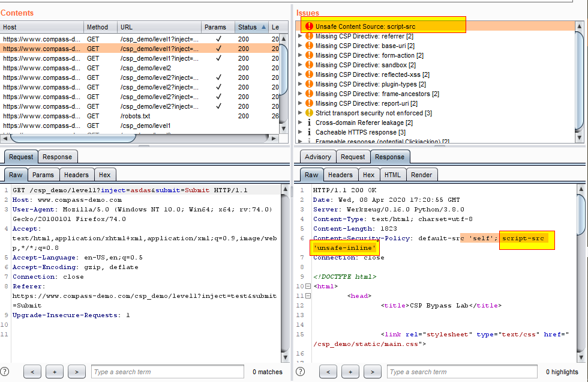
Task: Sort the Contents table by the Status column
Action: [251, 27]
